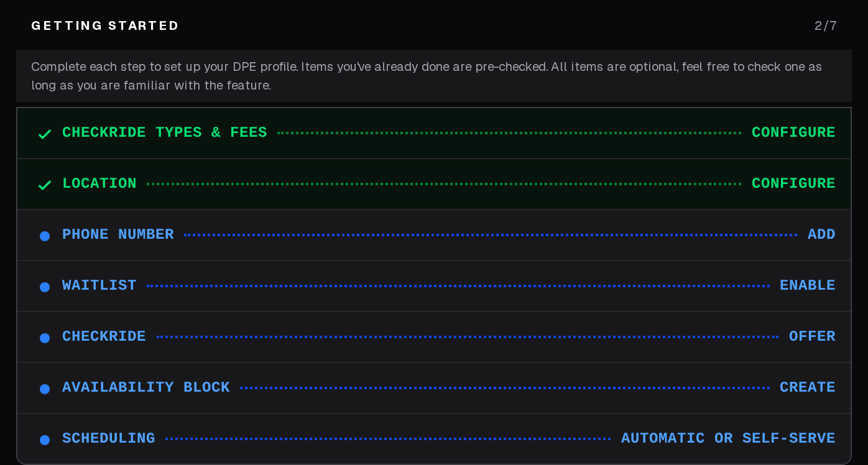Check the blue dot next to Waitlist
This screenshot has width=868, height=465.
point(45,287)
